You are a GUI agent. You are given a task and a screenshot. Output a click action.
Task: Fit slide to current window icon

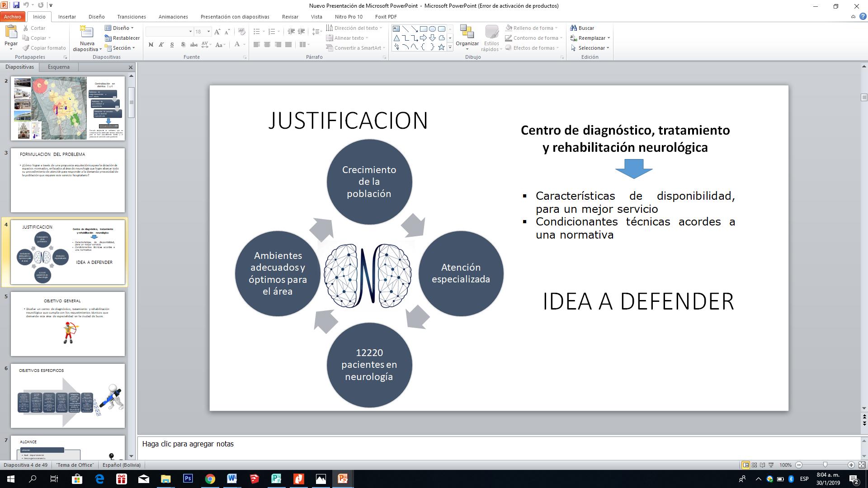point(862,465)
